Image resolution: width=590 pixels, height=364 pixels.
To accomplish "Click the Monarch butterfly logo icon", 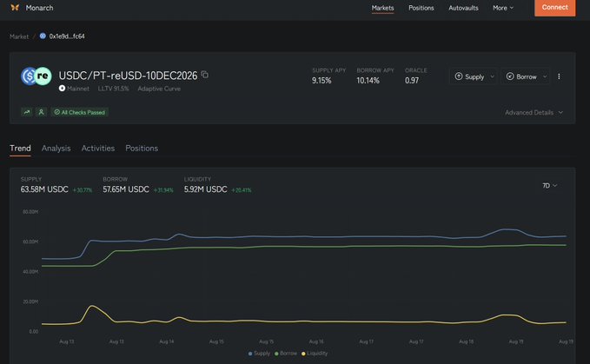I will [x=15, y=8].
